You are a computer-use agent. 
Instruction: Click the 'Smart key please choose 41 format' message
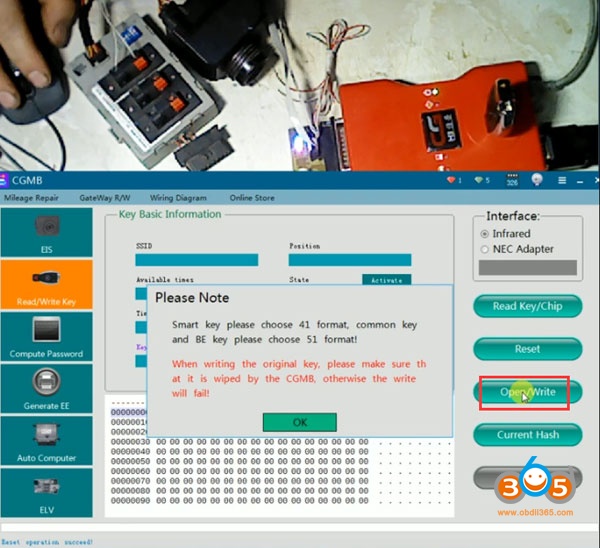(x=294, y=332)
